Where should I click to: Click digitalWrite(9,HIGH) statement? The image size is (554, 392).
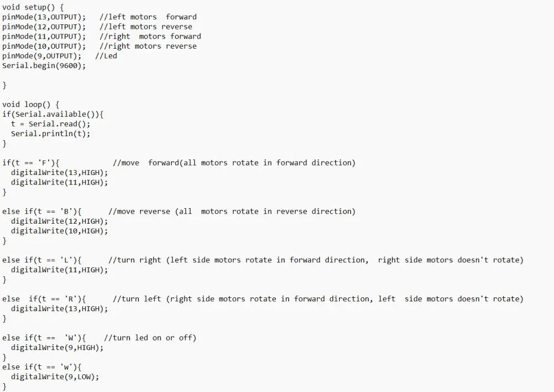pos(57,348)
